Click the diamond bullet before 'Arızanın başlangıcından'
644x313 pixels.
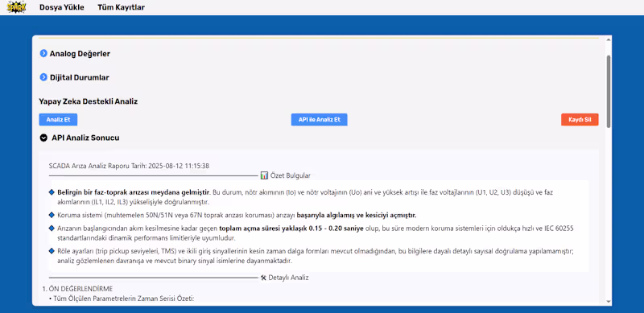(x=52, y=228)
